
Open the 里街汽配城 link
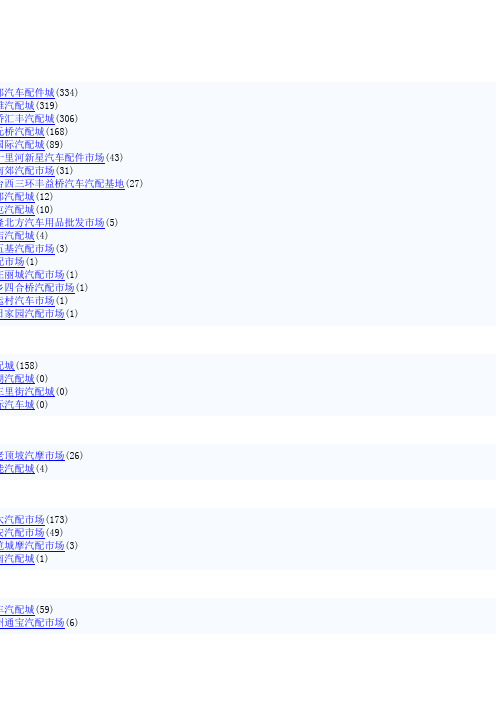27,392
